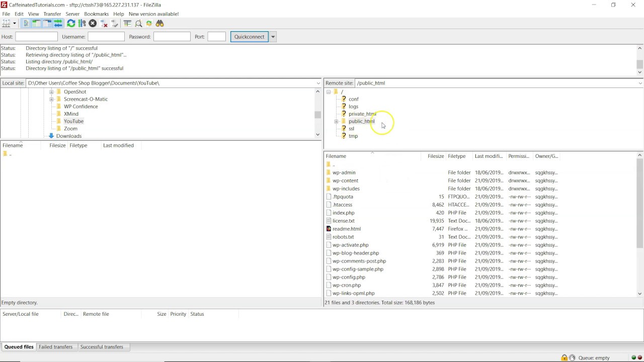Click the Quickconnect button
644x362 pixels.
point(250,37)
